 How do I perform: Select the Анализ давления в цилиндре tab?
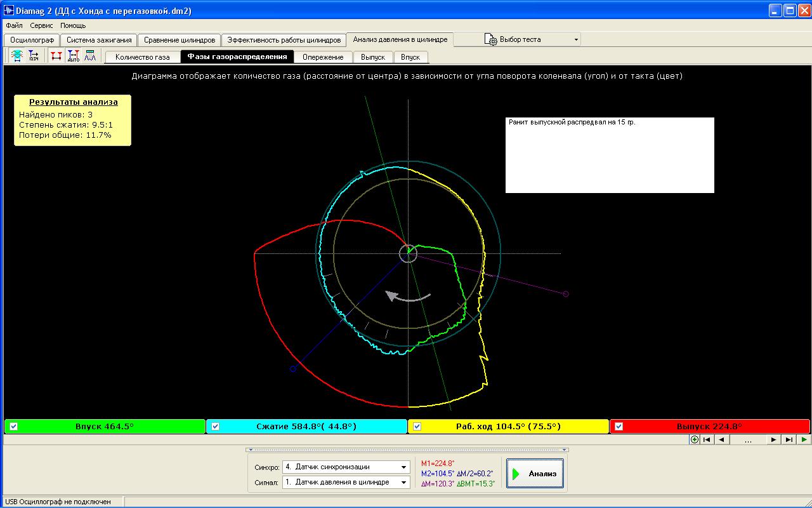tap(400, 39)
